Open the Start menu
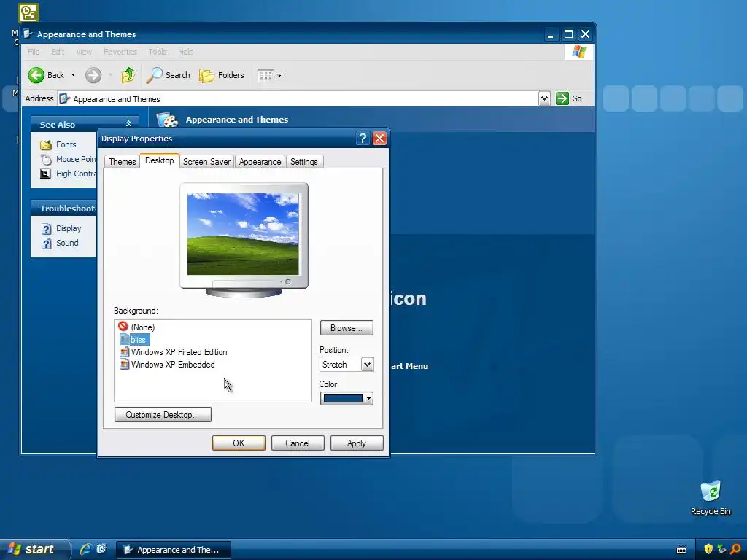 coord(34,550)
